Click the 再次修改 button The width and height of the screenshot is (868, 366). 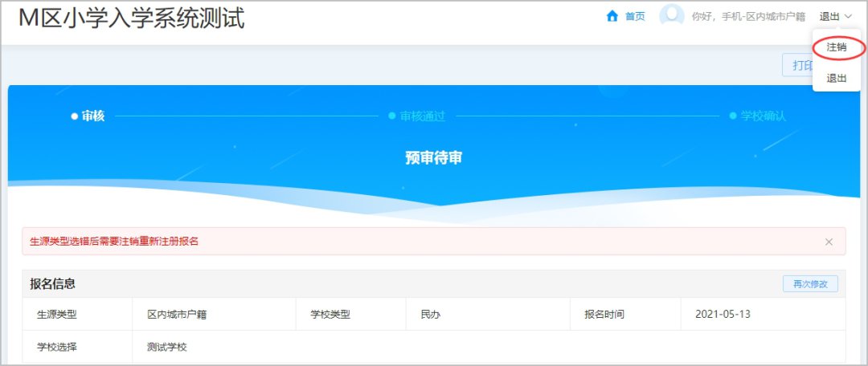point(810,284)
